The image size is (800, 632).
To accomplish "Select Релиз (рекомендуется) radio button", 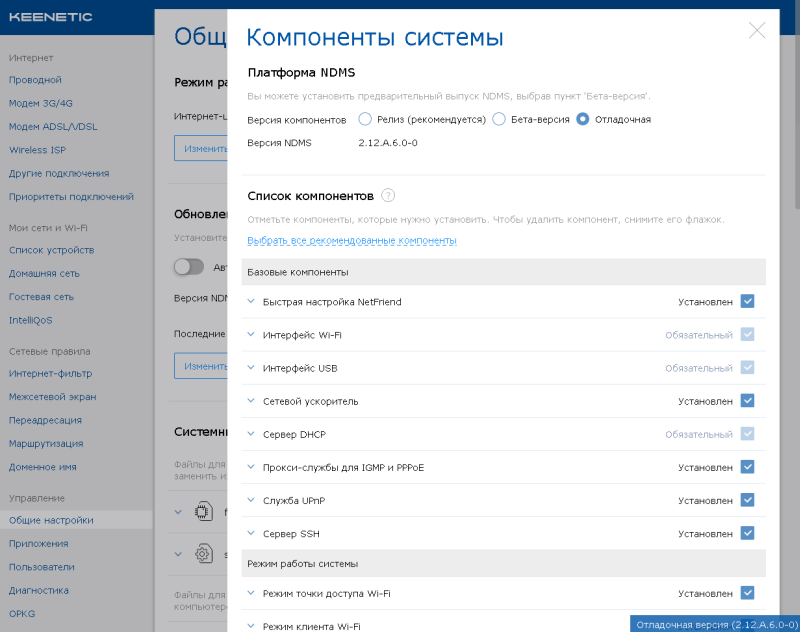I will 365,119.
